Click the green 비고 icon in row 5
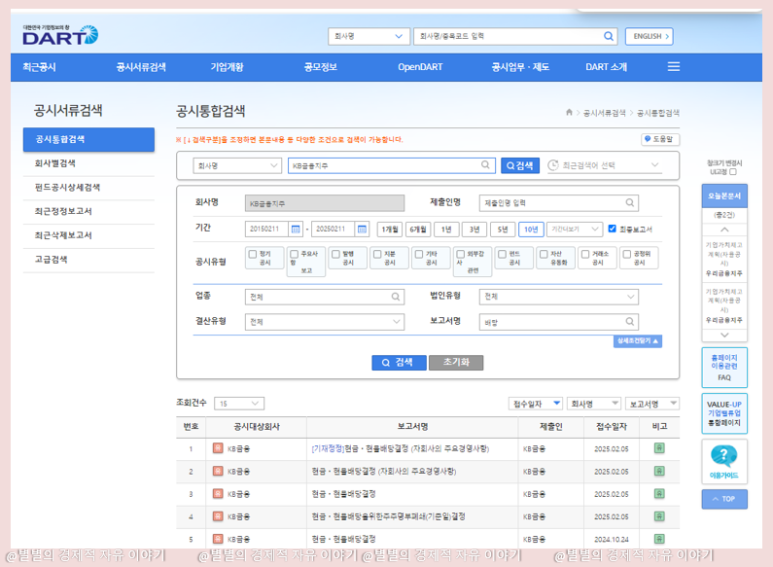773x567 pixels. (x=659, y=538)
